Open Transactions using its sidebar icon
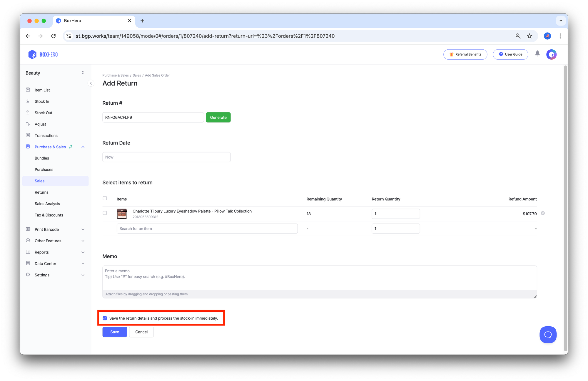Screen dimensions: 588x381 28,135
